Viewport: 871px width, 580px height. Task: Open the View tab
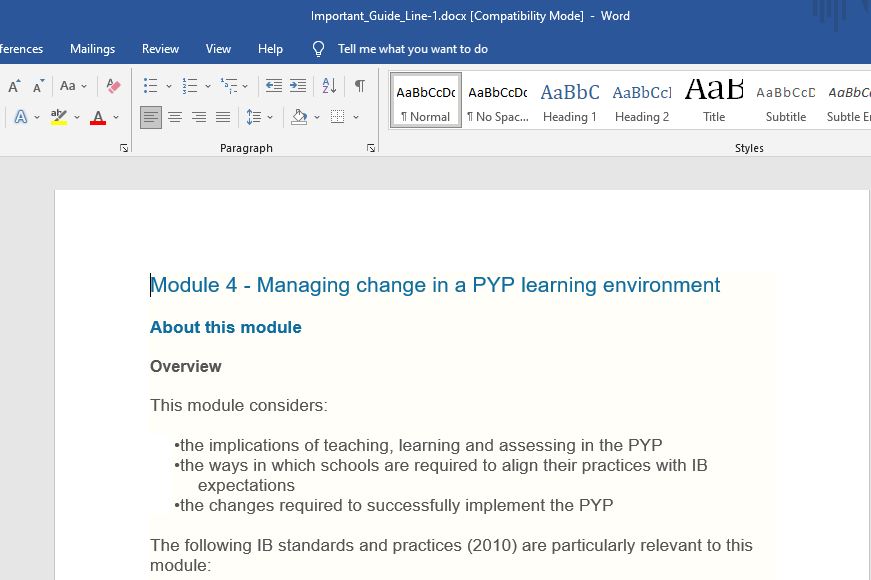[x=218, y=49]
